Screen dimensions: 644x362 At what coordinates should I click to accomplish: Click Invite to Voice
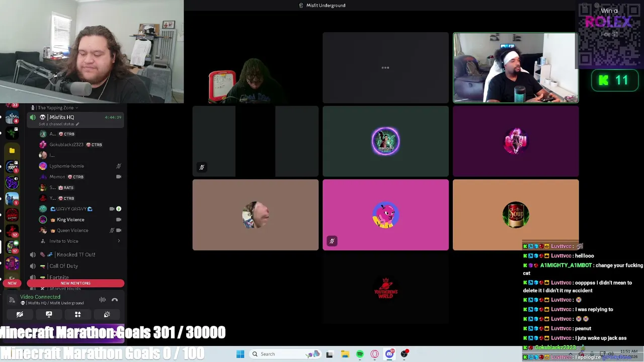[63, 241]
